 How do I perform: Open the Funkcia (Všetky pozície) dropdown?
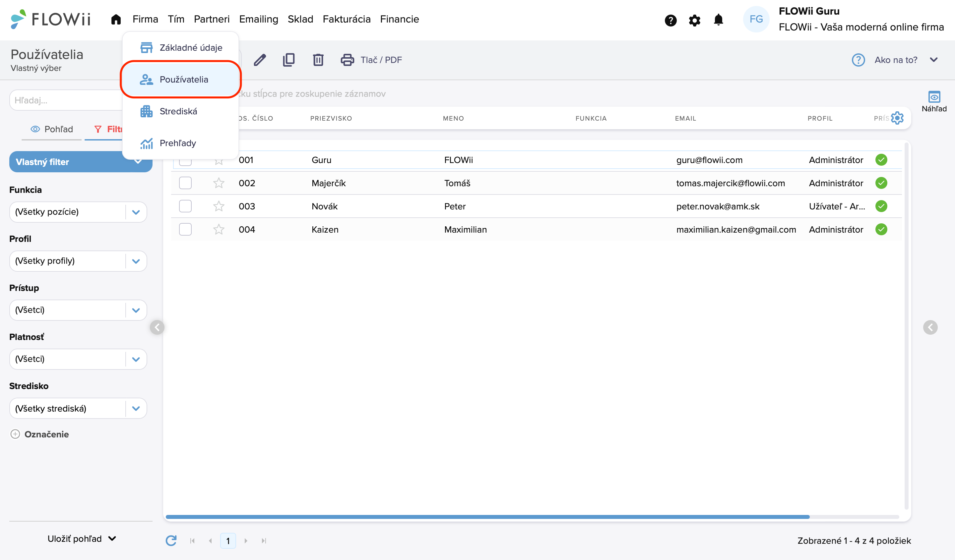(x=78, y=212)
